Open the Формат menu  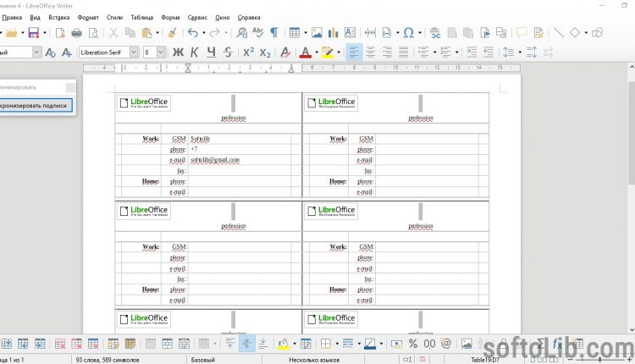tap(88, 18)
